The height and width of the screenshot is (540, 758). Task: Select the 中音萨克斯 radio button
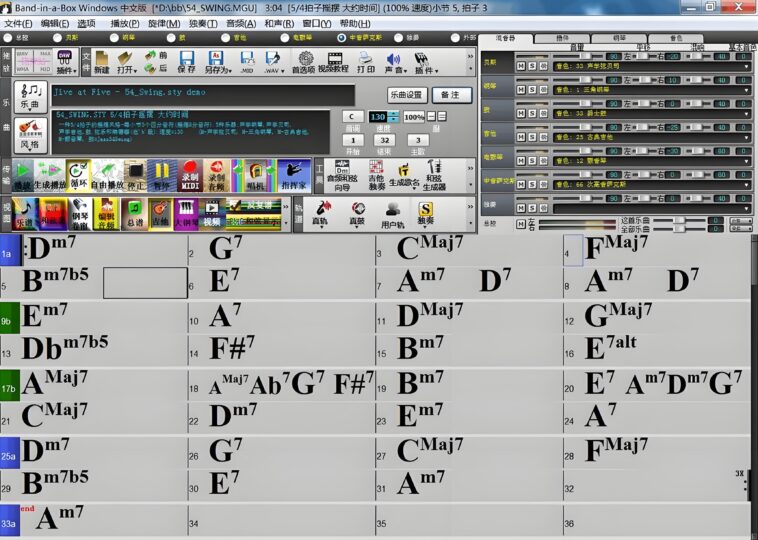(x=342, y=38)
